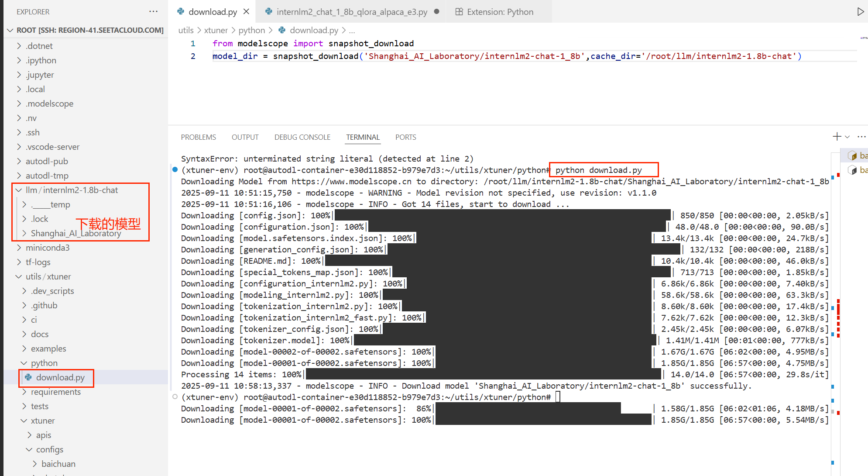Expand the .lock folder
The image size is (868, 476).
[86, 219]
